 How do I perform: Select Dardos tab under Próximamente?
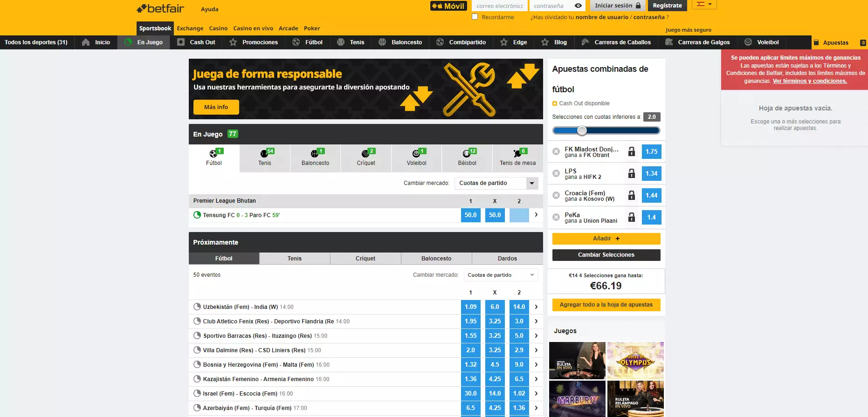coord(508,259)
